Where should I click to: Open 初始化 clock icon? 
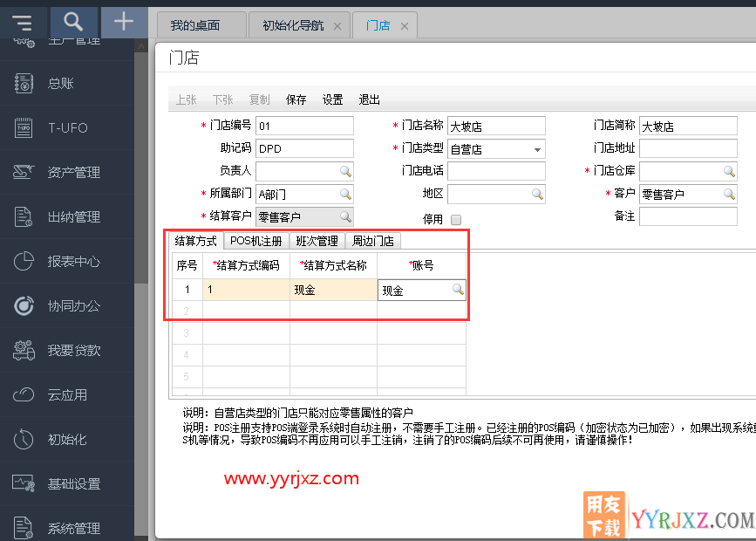click(x=24, y=439)
